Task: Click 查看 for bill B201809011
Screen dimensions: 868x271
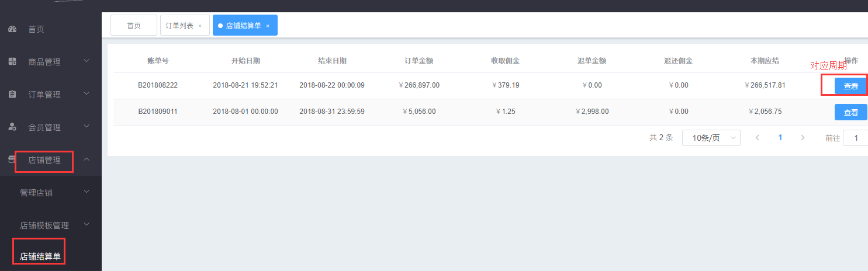Action: (850, 112)
